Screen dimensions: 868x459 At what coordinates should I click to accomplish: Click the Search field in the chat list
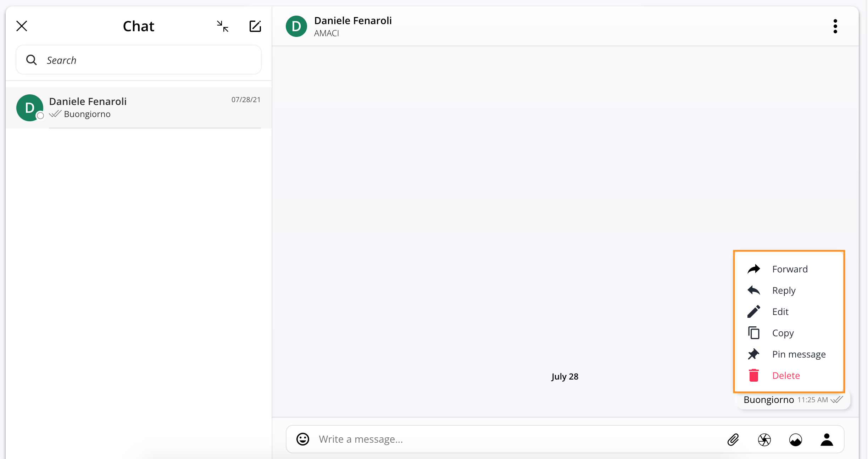coord(139,60)
